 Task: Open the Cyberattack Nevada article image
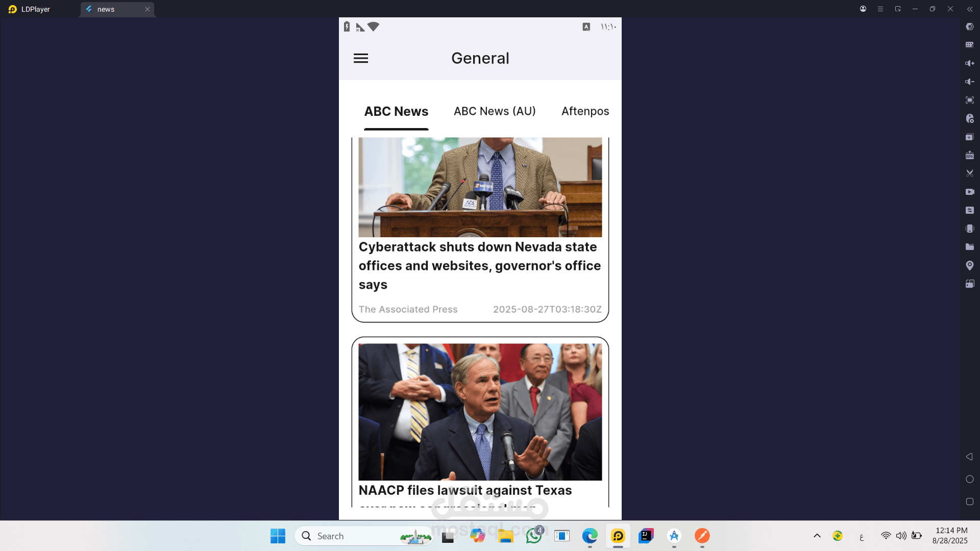point(480,187)
